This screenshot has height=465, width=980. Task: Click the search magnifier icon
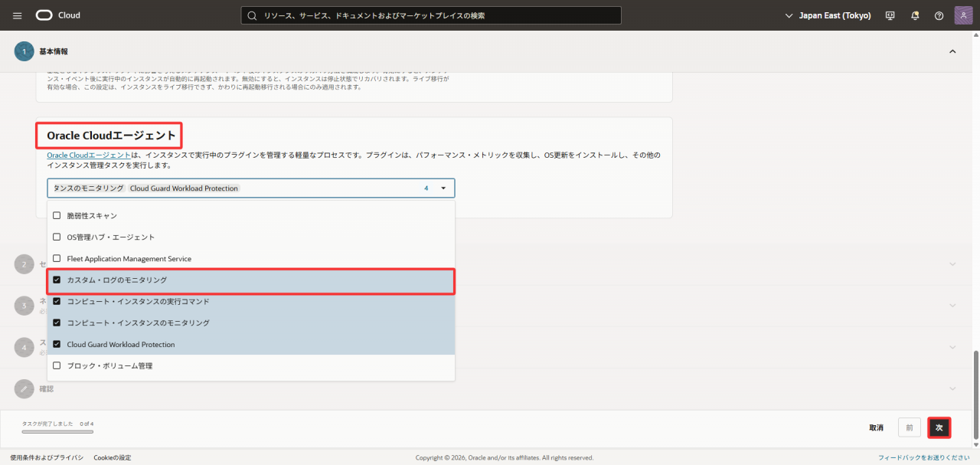coord(253,15)
